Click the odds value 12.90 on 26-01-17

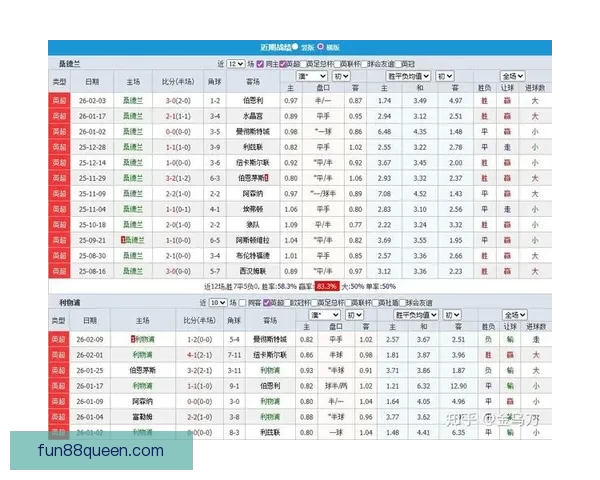coord(458,386)
